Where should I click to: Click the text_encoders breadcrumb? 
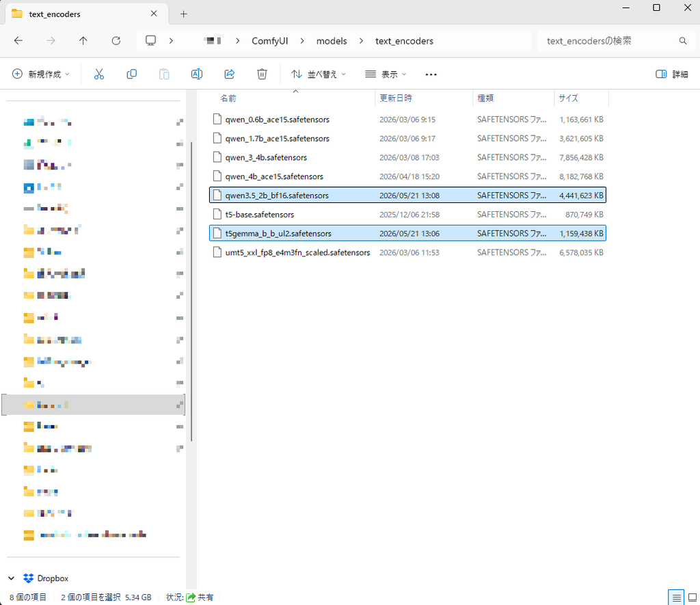coord(405,40)
